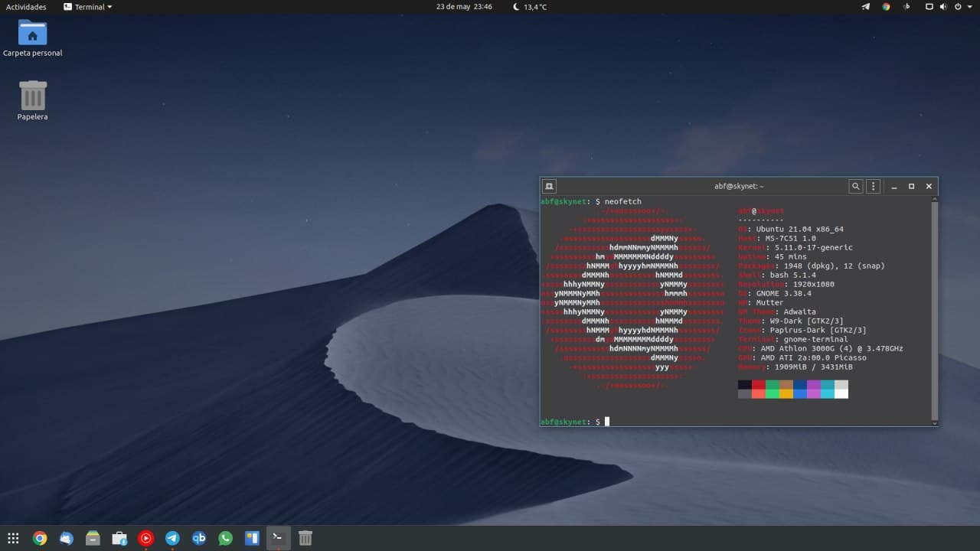
Task: Click the terminal's vertical scrollbar
Action: [x=934, y=306]
